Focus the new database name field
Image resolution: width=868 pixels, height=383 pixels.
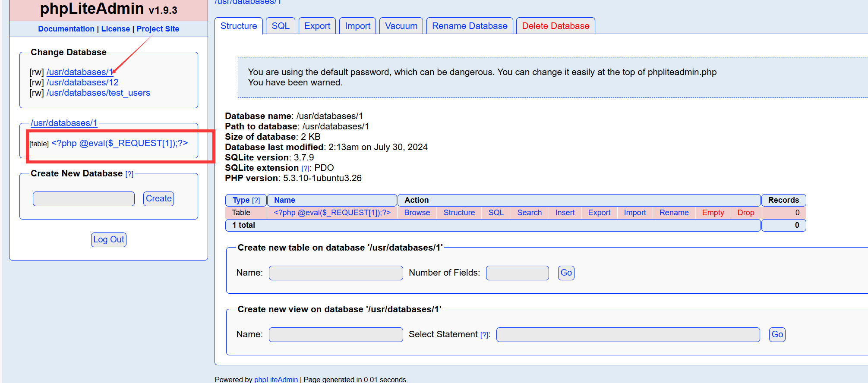coord(84,199)
